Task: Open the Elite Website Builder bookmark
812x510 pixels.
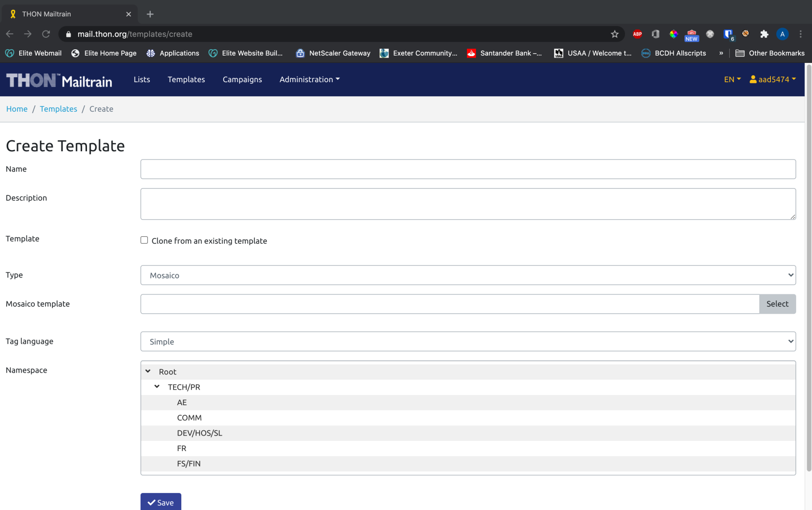Action: [x=246, y=53]
